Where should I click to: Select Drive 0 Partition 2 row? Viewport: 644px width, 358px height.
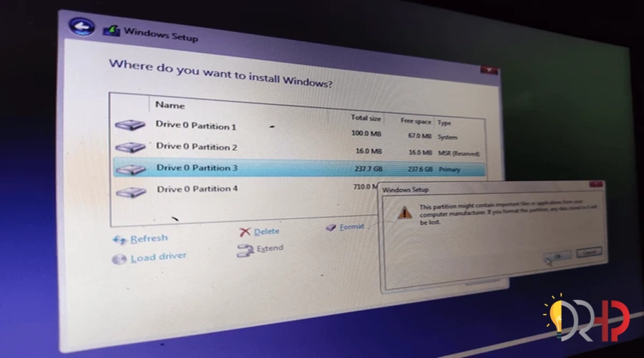click(x=299, y=148)
